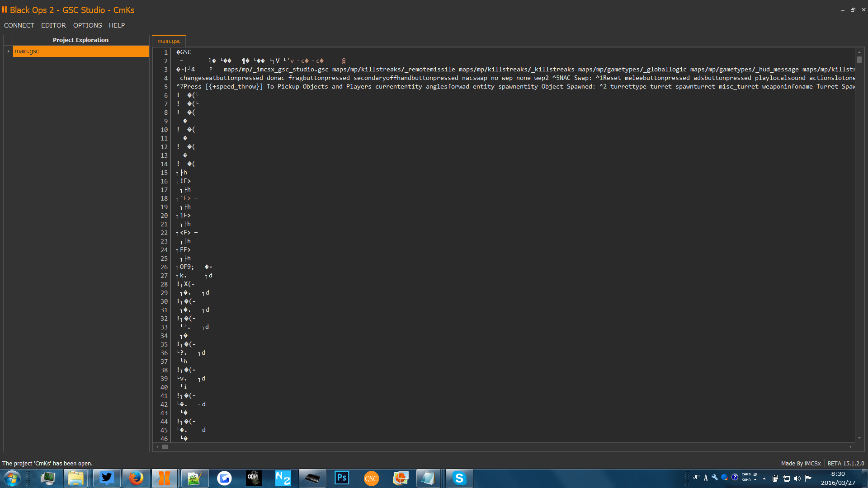Image resolution: width=868 pixels, height=488 pixels.
Task: Open the OPTIONS menu
Action: tap(87, 25)
